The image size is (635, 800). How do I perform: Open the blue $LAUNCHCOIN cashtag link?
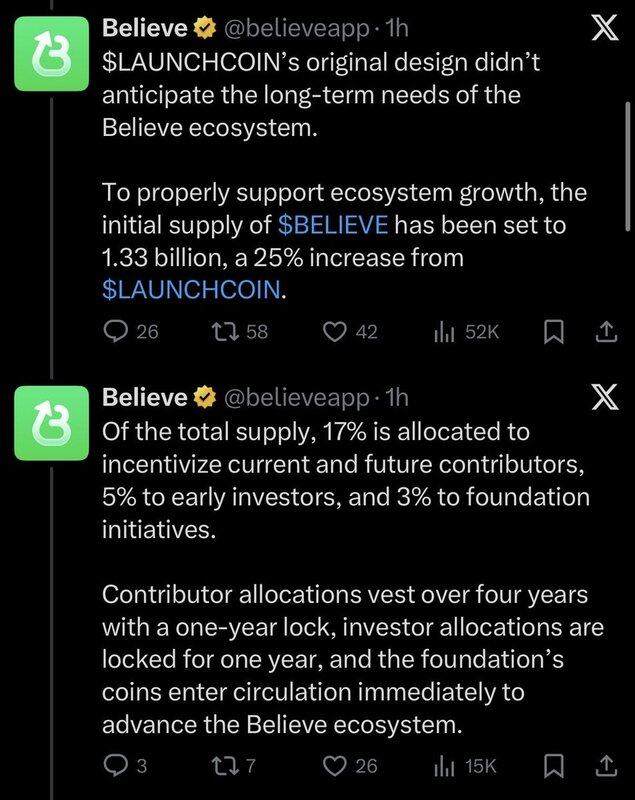pyautogui.click(x=193, y=290)
